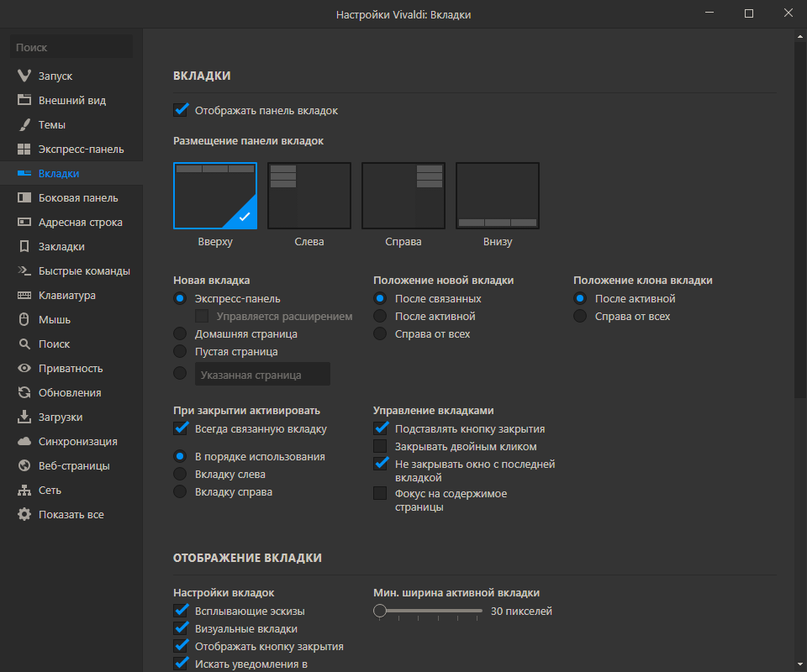Screen dimensions: 807x672
Task: Enable Закрывать двойным кликом checkbox
Action: (380, 446)
